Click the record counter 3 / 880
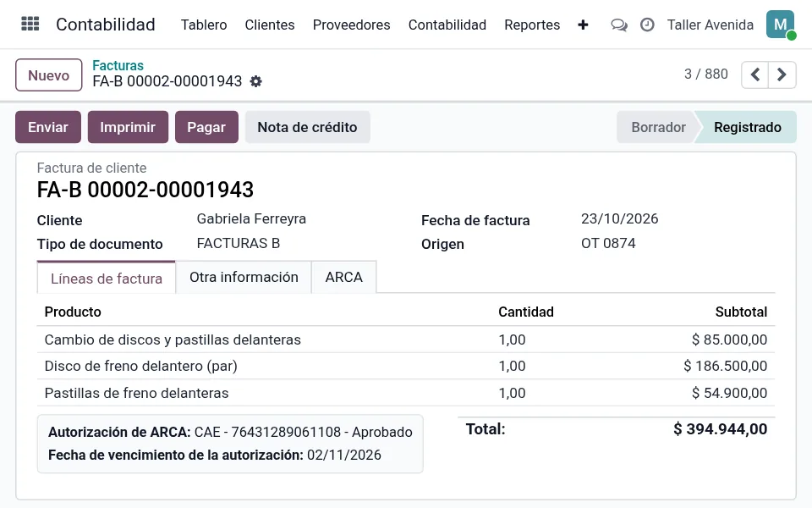The image size is (812, 508). pos(705,75)
